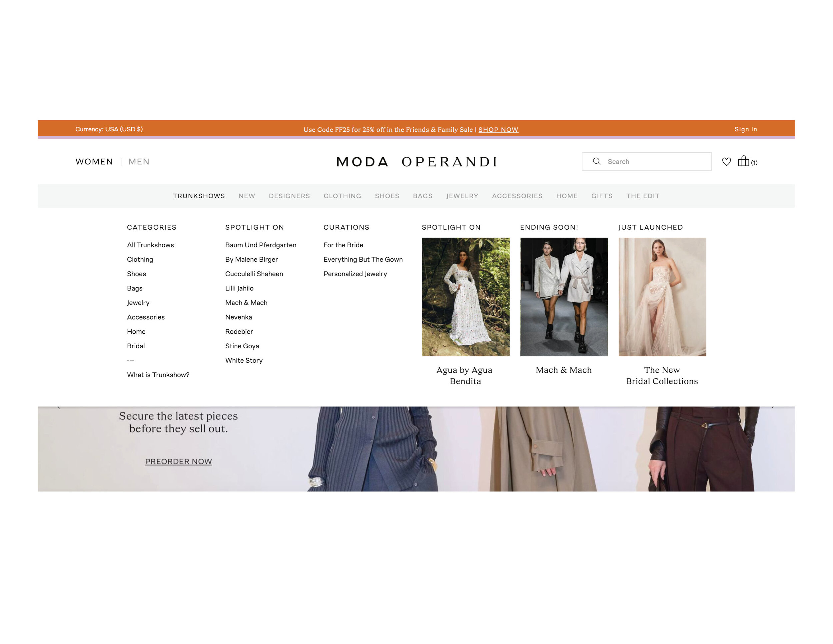Image resolution: width=833 pixels, height=644 pixels.
Task: Select All Trunkshows category
Action: [x=150, y=245]
